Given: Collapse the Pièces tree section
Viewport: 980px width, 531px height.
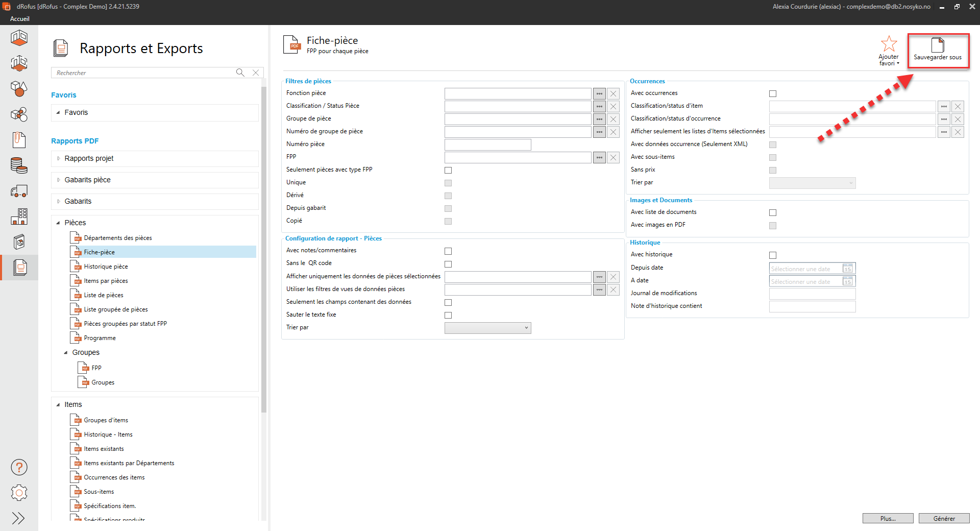Looking at the screenshot, I should pyautogui.click(x=58, y=223).
